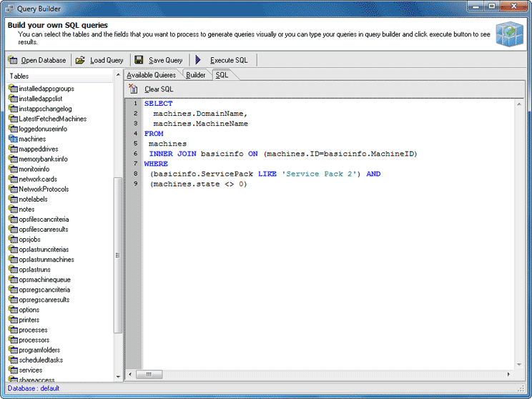Click the SQL editor horizontal scrollbar thumb
Screen dimensions: 532x399
[x=149, y=374]
